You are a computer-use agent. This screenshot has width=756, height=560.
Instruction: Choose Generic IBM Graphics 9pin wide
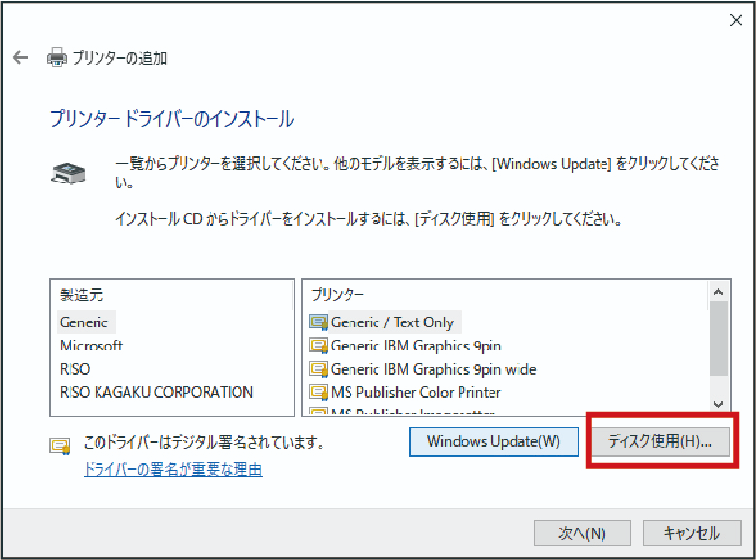pos(433,369)
